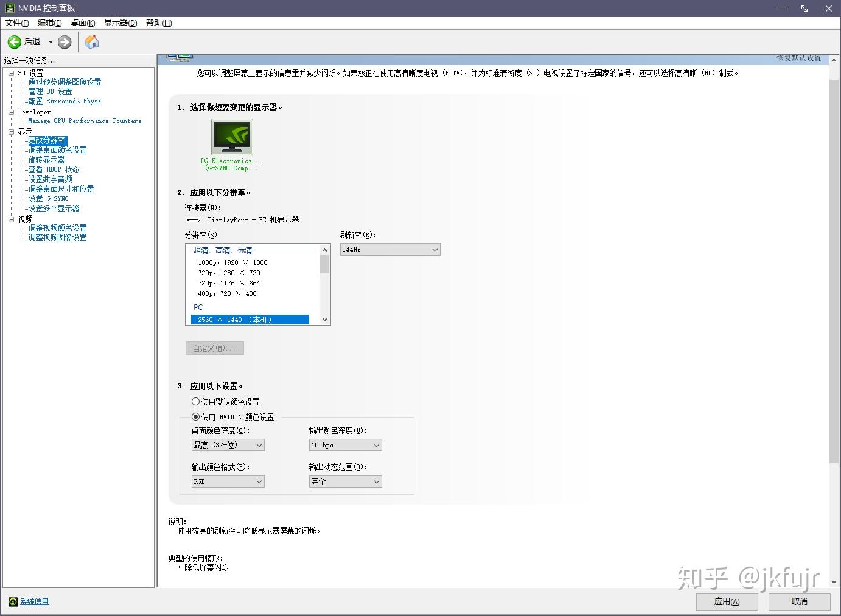Open 调整视频图像设置

(57, 237)
